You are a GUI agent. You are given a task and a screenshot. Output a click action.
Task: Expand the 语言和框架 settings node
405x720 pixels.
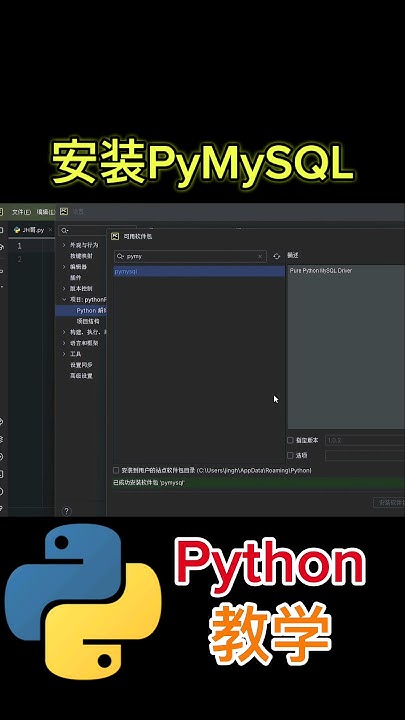[x=64, y=343]
